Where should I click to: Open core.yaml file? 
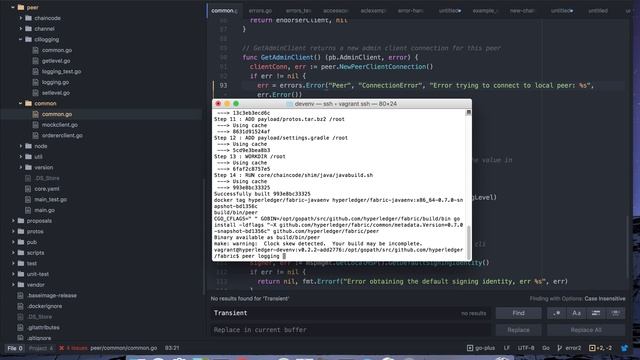point(47,189)
